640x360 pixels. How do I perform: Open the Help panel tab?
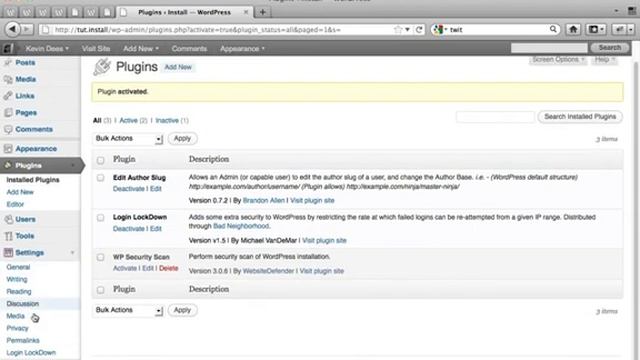[604, 60]
